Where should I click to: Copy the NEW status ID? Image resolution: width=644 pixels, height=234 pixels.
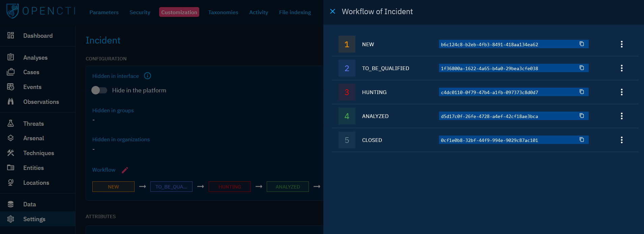click(582, 44)
